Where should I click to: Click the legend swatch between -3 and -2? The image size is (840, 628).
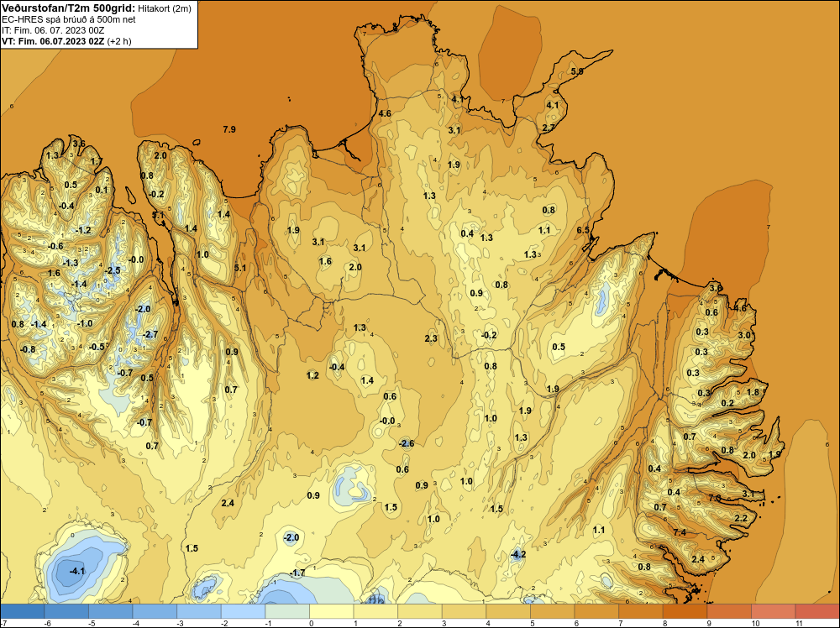click(x=199, y=611)
